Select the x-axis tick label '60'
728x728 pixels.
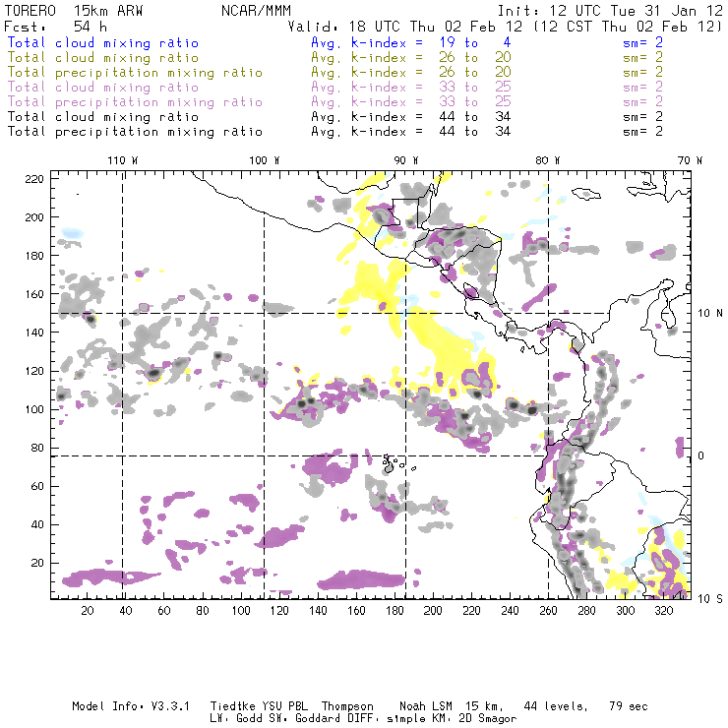(164, 611)
